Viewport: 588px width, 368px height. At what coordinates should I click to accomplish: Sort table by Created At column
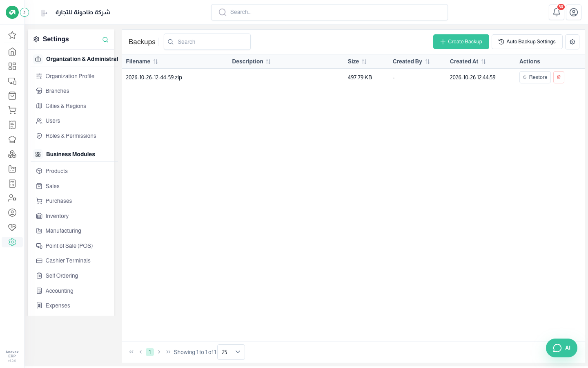468,61
